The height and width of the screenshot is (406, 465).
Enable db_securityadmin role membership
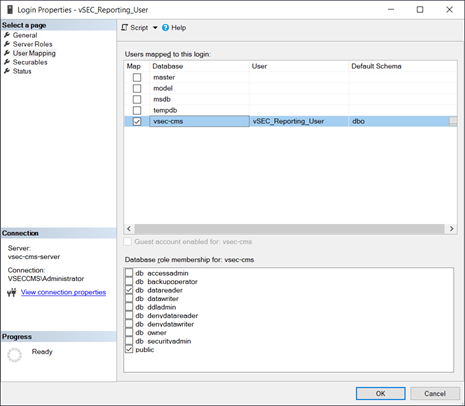pyautogui.click(x=129, y=341)
